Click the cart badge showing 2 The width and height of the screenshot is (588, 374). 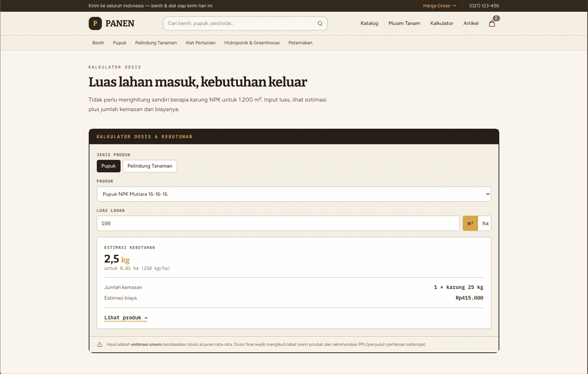coord(496,18)
